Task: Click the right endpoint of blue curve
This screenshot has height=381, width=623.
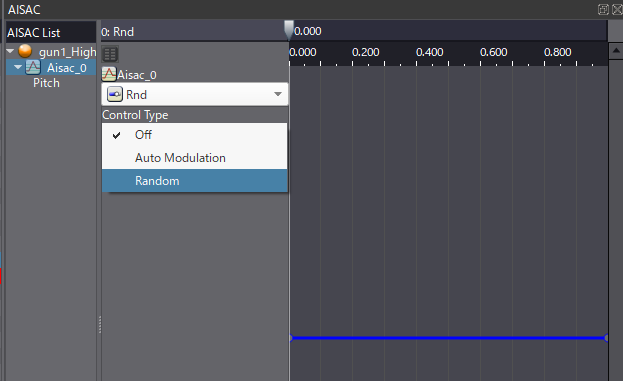Action: tap(606, 338)
